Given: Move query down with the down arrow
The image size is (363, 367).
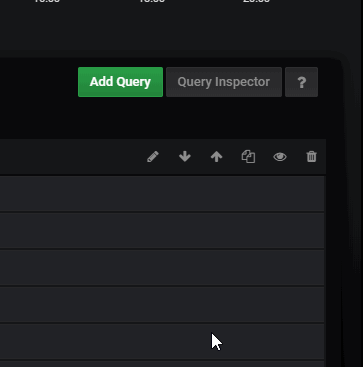Looking at the screenshot, I should pos(185,157).
